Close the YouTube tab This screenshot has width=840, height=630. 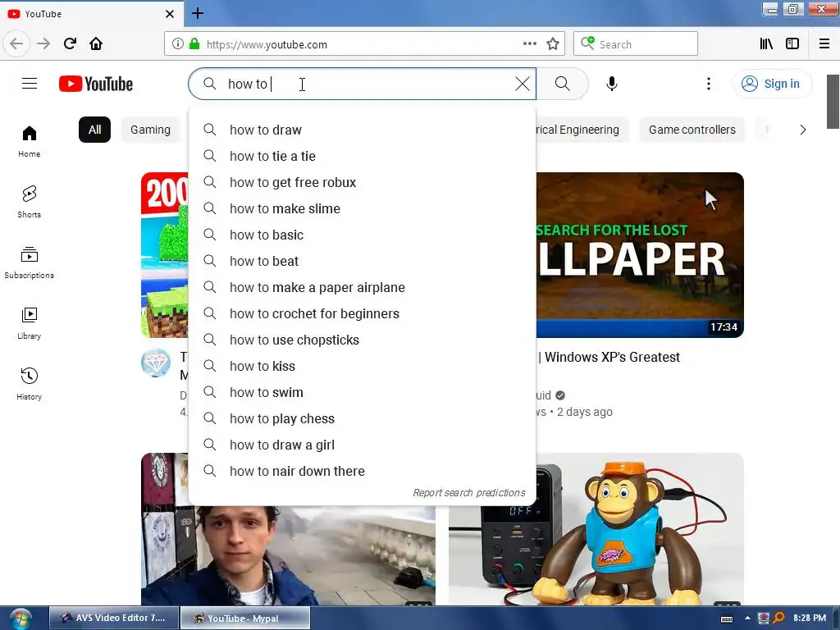point(169,13)
